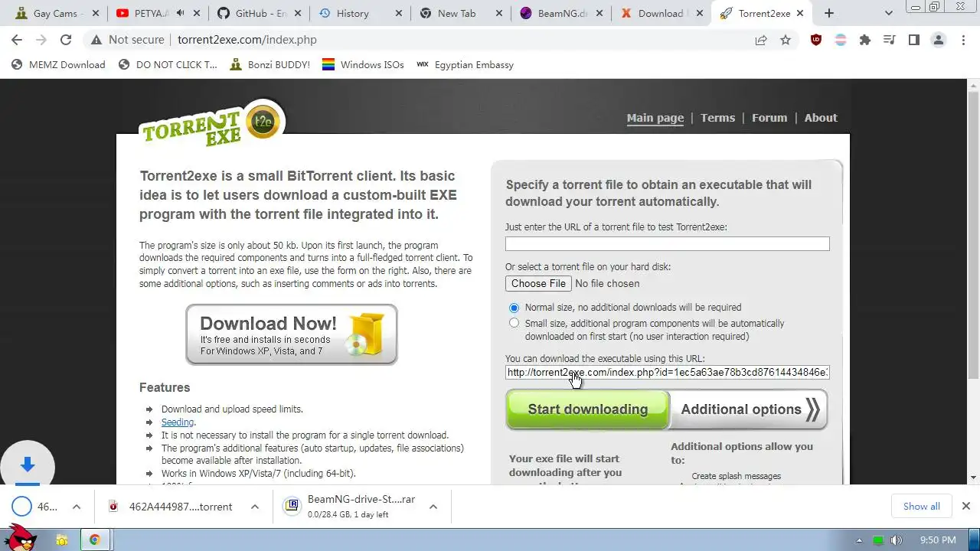Screen dimensions: 980x551
Task: Switch to the Download tab
Action: 661,13
